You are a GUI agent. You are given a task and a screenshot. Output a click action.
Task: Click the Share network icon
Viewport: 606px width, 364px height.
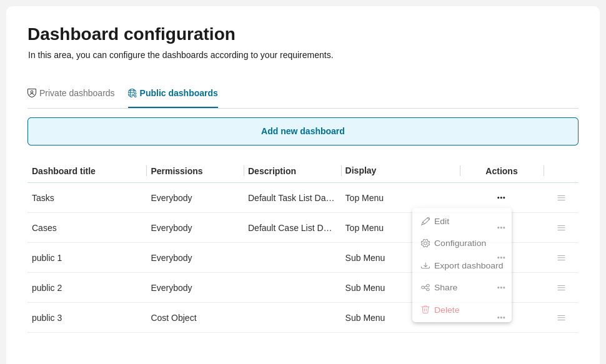click(x=426, y=287)
